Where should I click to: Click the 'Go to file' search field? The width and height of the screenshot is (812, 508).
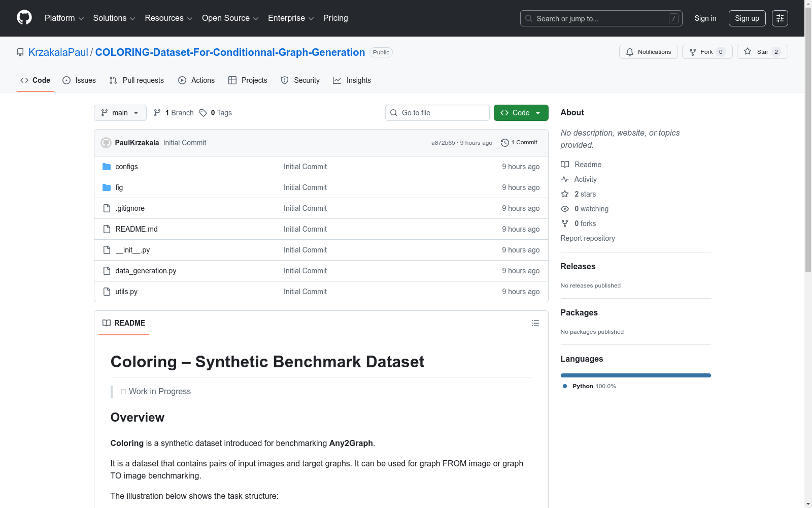[x=437, y=113]
